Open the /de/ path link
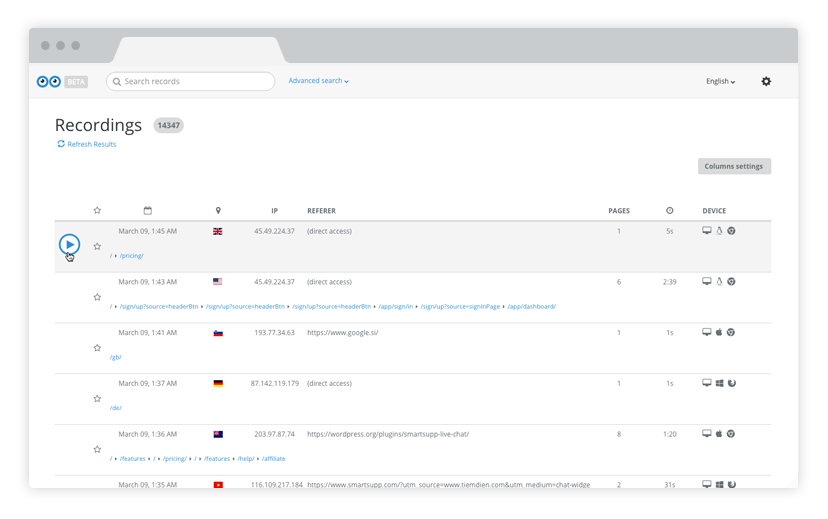 (116, 408)
